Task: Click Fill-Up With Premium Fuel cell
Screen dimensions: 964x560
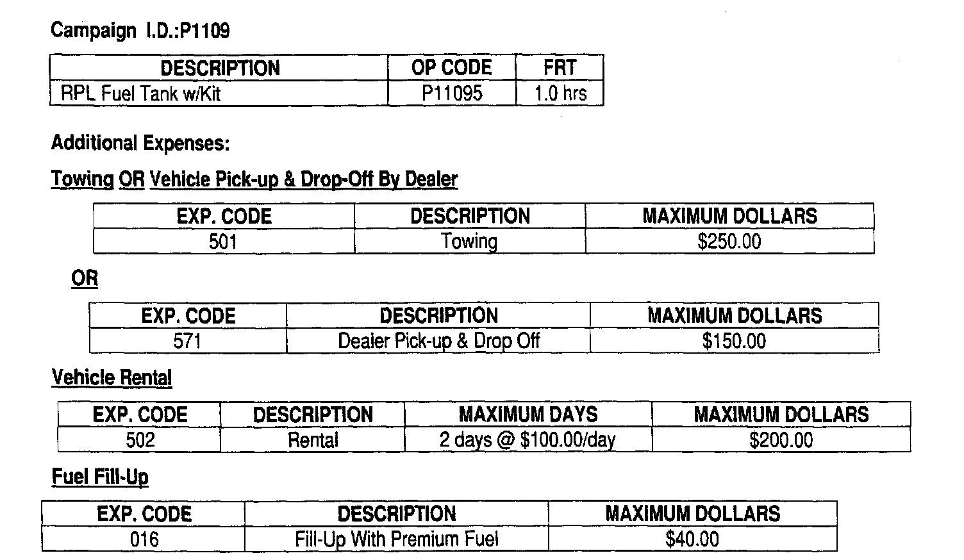Action: (x=396, y=539)
